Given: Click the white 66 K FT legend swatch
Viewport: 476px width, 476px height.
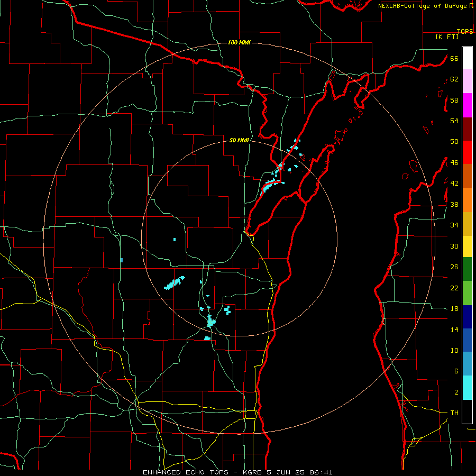Looking at the screenshot, I should [467, 58].
